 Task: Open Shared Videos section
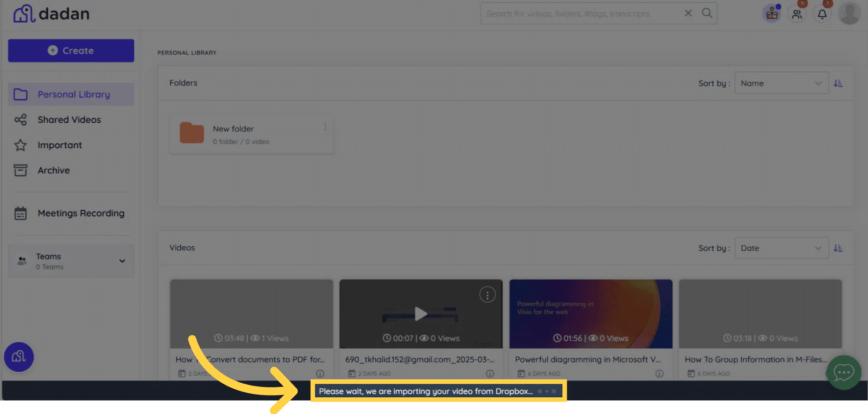point(69,120)
